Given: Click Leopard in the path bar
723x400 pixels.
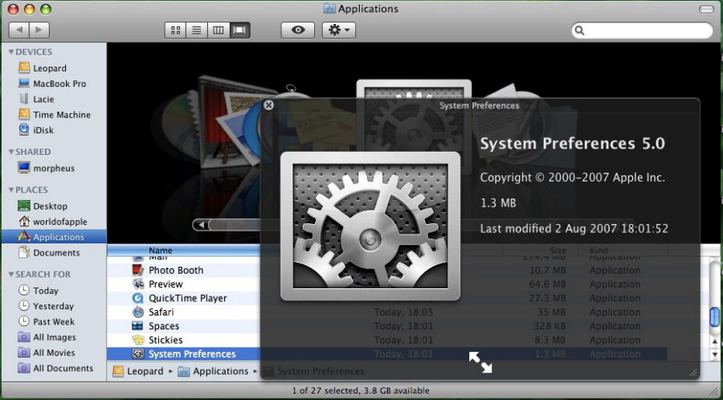Looking at the screenshot, I should point(138,371).
